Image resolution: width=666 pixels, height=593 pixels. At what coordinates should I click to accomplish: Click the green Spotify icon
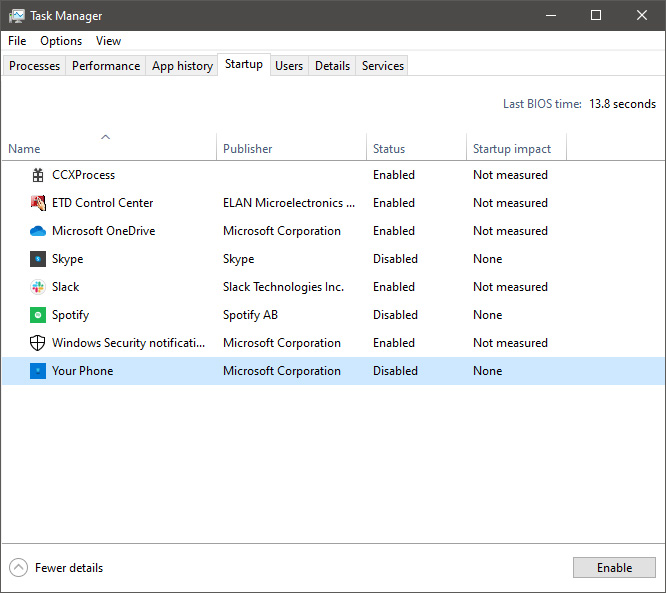point(38,315)
